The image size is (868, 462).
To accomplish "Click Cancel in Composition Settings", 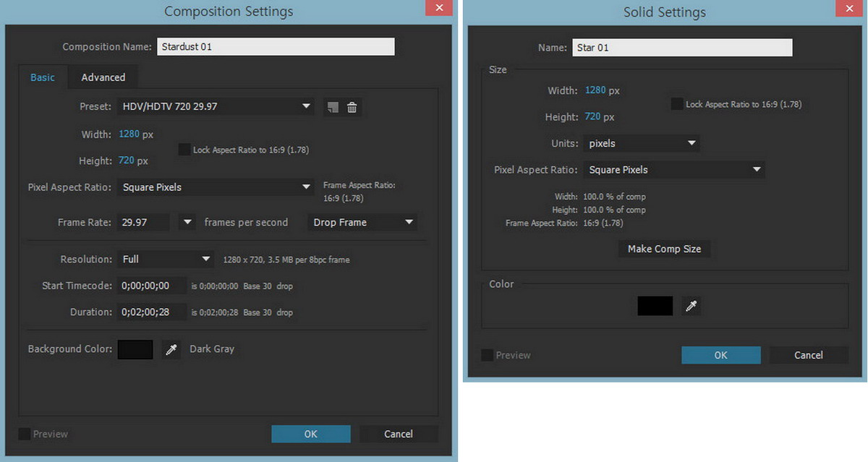I will [x=399, y=434].
